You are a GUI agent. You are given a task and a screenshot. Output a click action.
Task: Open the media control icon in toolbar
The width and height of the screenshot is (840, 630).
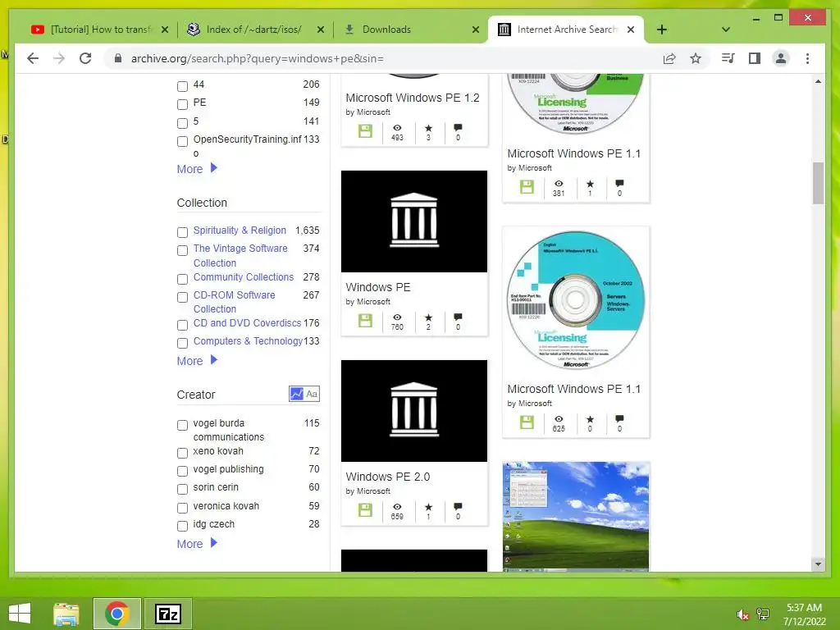click(728, 58)
